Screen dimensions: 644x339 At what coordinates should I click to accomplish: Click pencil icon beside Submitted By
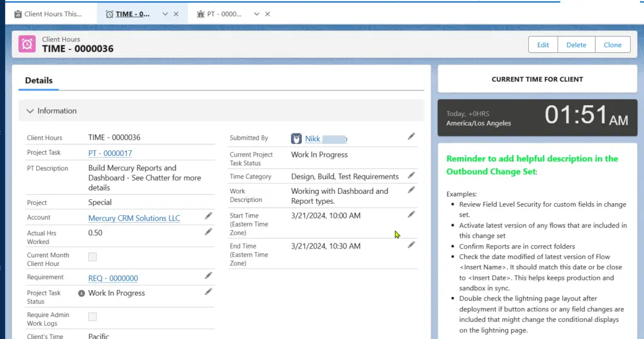click(x=411, y=136)
